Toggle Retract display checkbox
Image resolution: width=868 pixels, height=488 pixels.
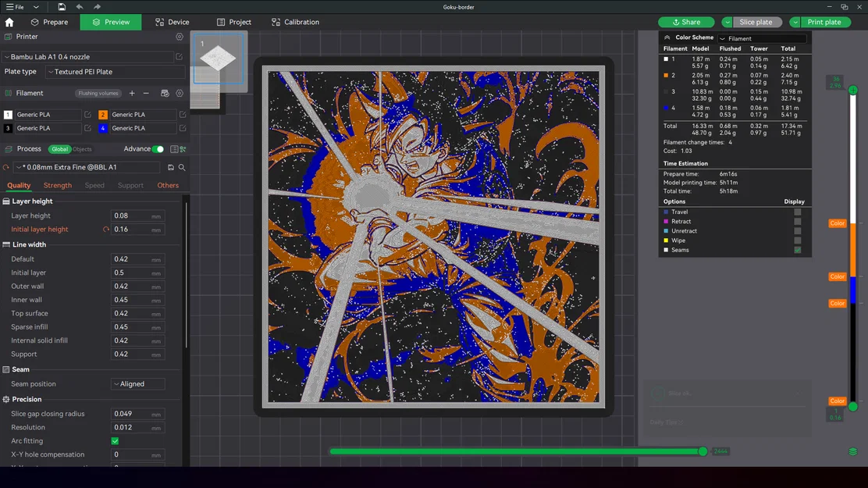(x=798, y=222)
